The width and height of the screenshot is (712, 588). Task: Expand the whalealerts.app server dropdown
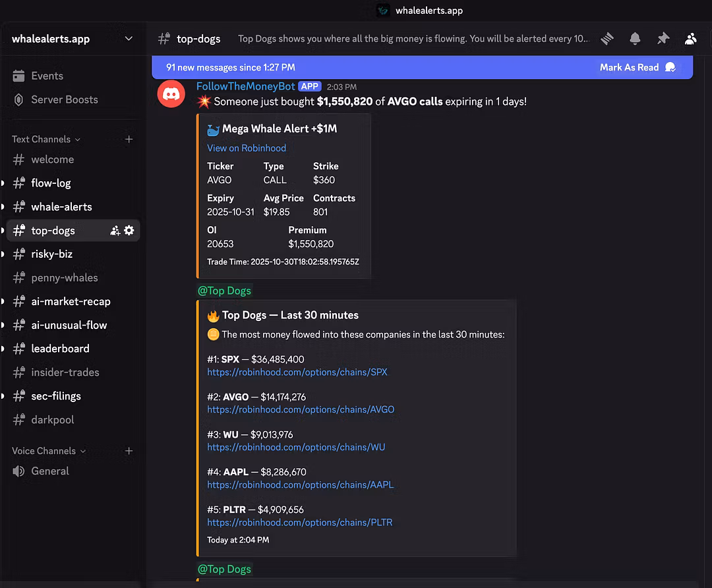(129, 39)
